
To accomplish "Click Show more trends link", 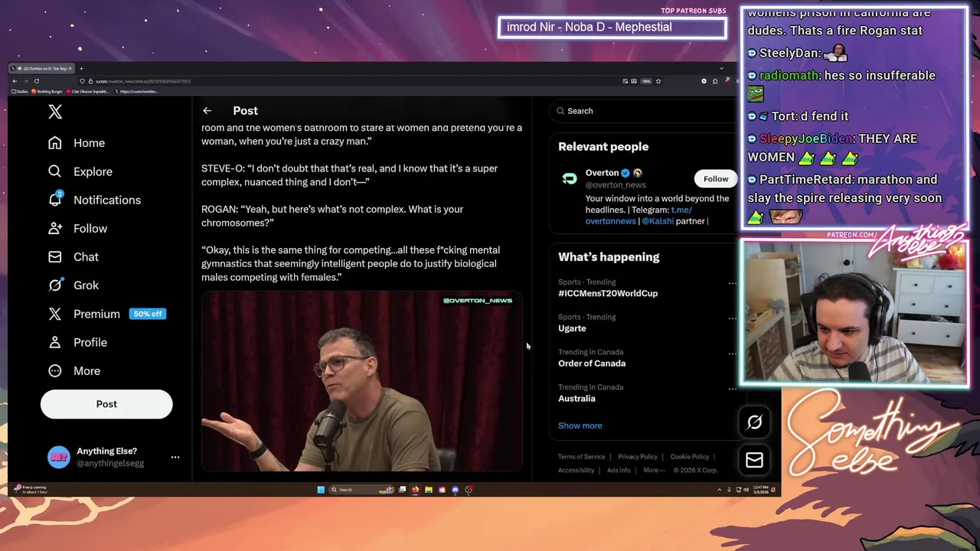I will point(580,425).
